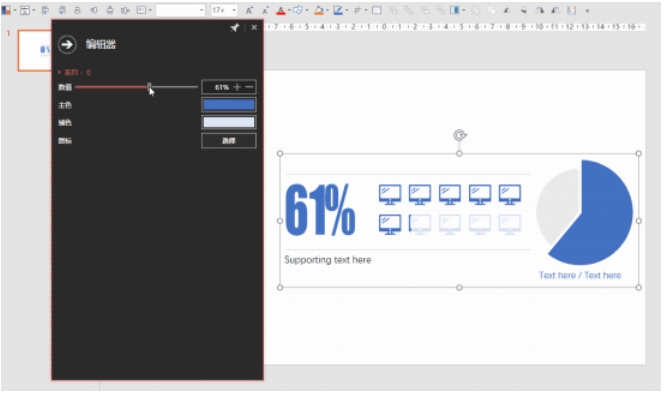Click 'Text here / Text here' caption

580,275
